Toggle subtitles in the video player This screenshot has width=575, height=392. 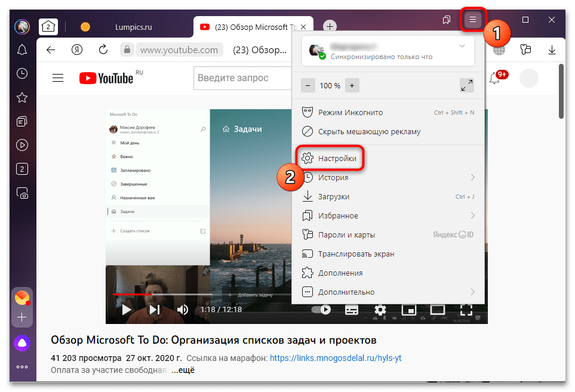[x=352, y=310]
